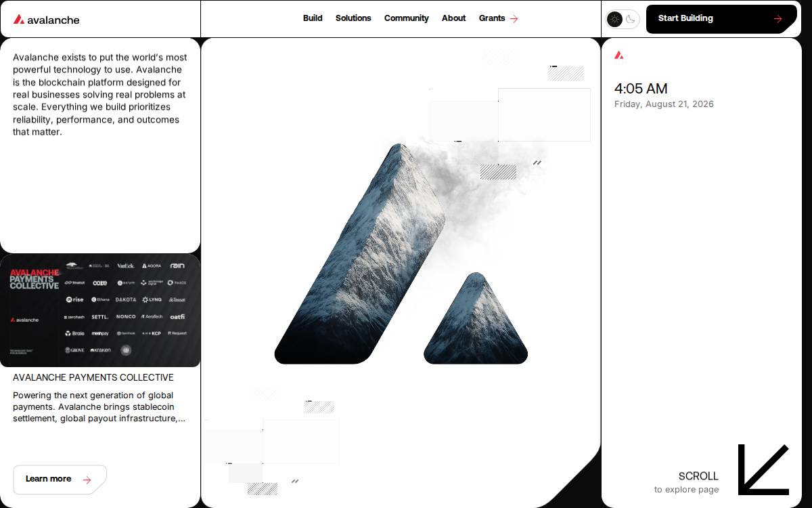Click the Request logo in the collective image
Screen dimensions: 812x508
(x=177, y=333)
